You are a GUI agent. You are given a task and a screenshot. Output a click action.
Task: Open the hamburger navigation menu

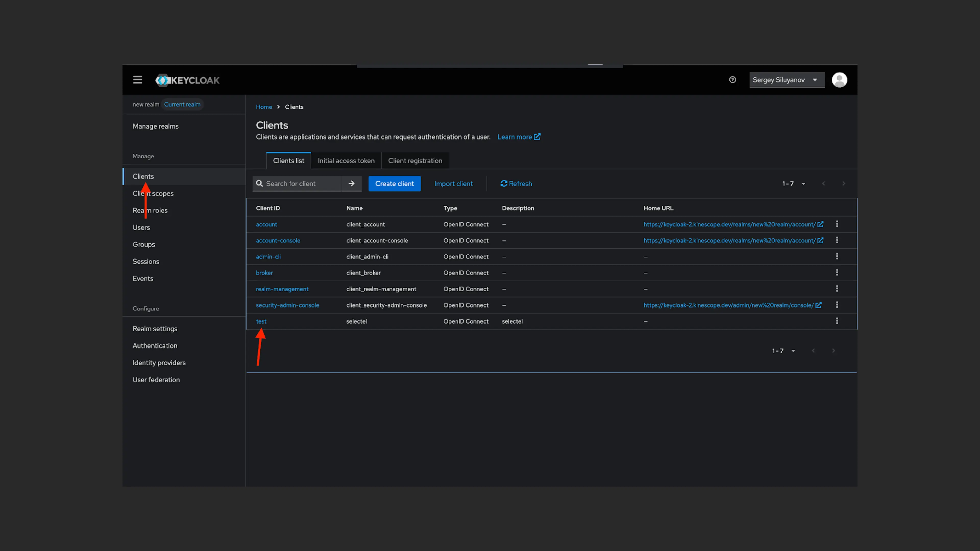pos(137,80)
